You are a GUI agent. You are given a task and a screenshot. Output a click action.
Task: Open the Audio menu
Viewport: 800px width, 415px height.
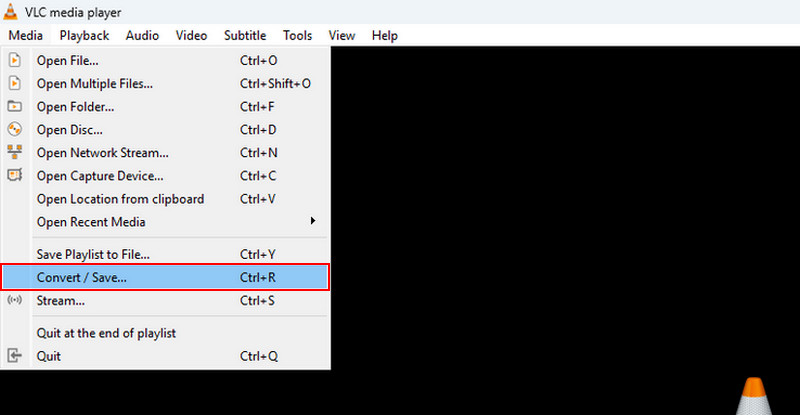tap(142, 35)
